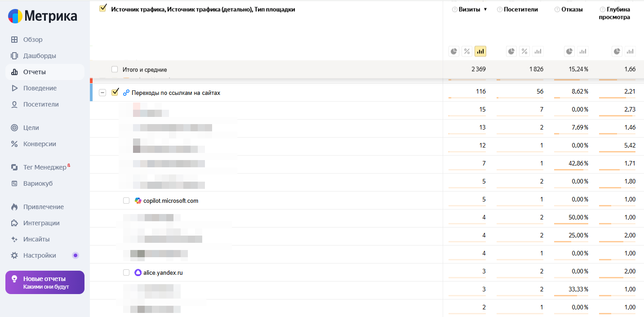Click bar chart icon under Отказы

583,51
